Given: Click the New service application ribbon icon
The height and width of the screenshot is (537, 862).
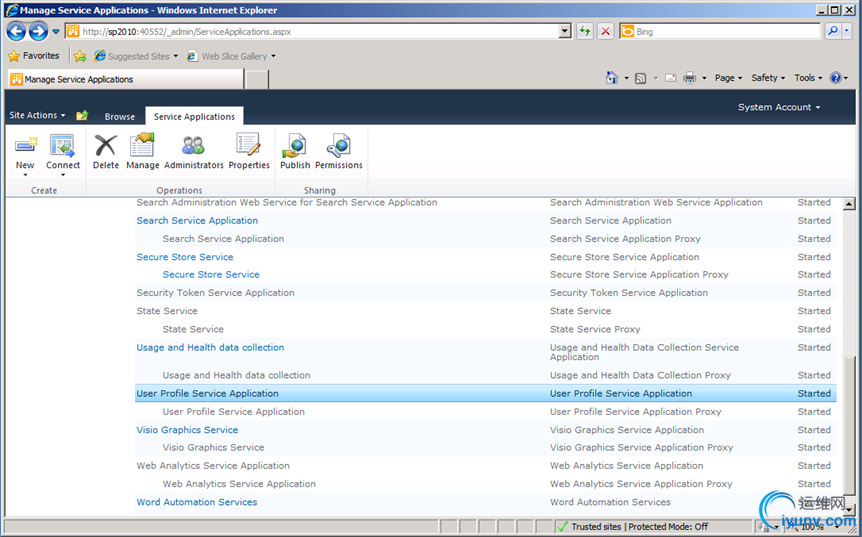Looking at the screenshot, I should coord(25,146).
